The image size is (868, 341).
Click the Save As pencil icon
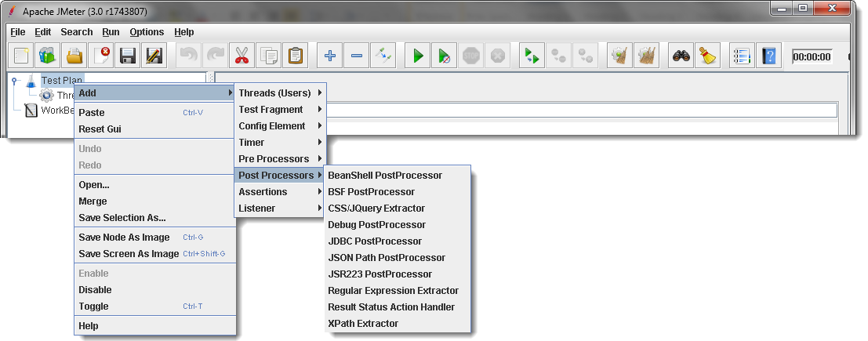coord(154,56)
